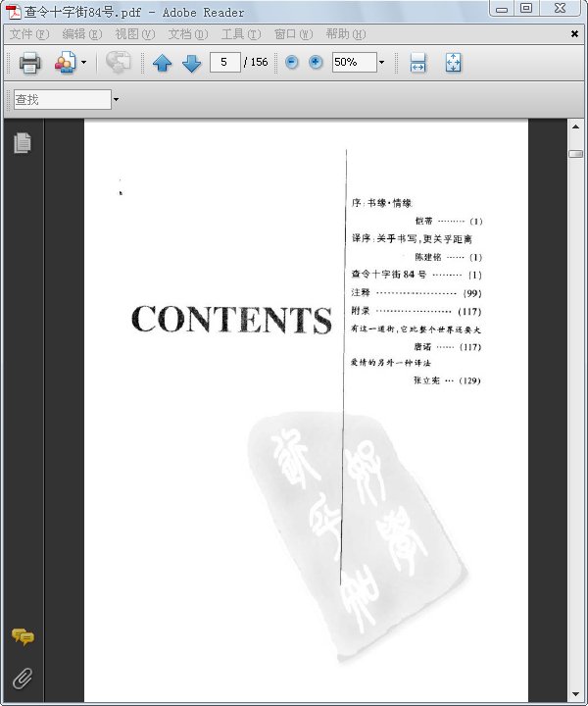Click the 爱情的另外一种译法 entry
The image size is (588, 706).
pos(391,363)
